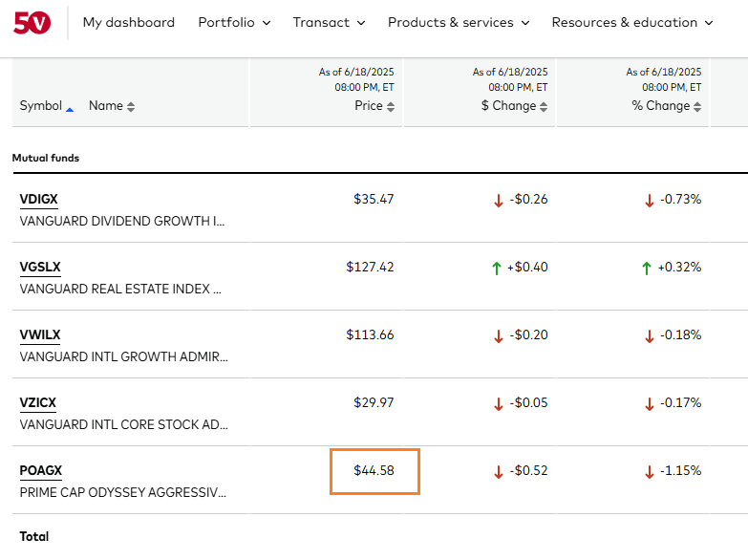
Task: Click VGSLX green up arrow in $ Change
Action: pos(497,269)
